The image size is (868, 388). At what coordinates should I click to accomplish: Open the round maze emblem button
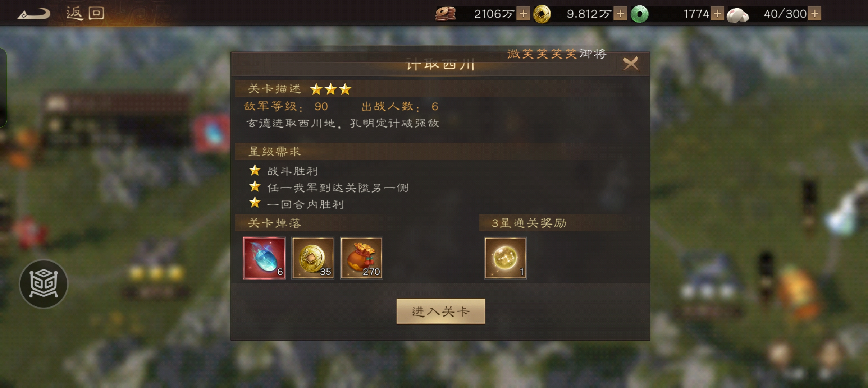[44, 284]
